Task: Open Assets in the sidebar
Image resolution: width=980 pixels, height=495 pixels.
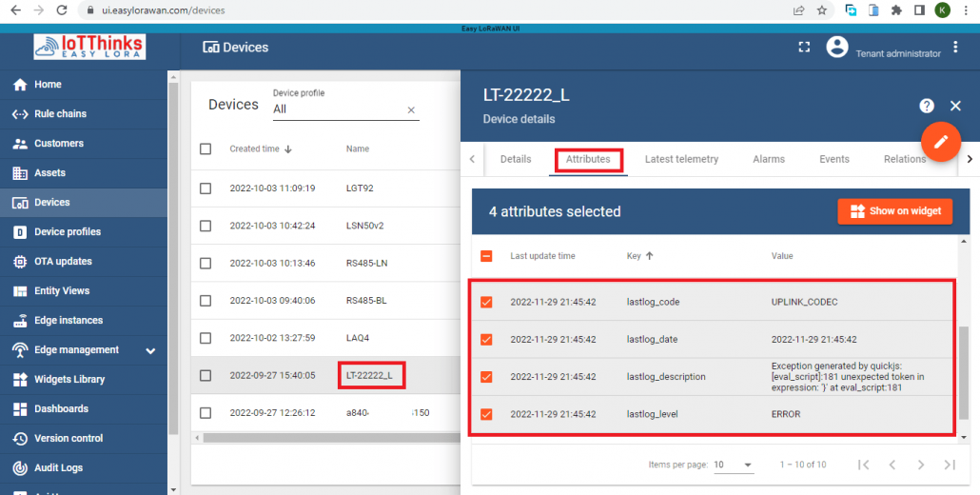Action: (x=84, y=172)
